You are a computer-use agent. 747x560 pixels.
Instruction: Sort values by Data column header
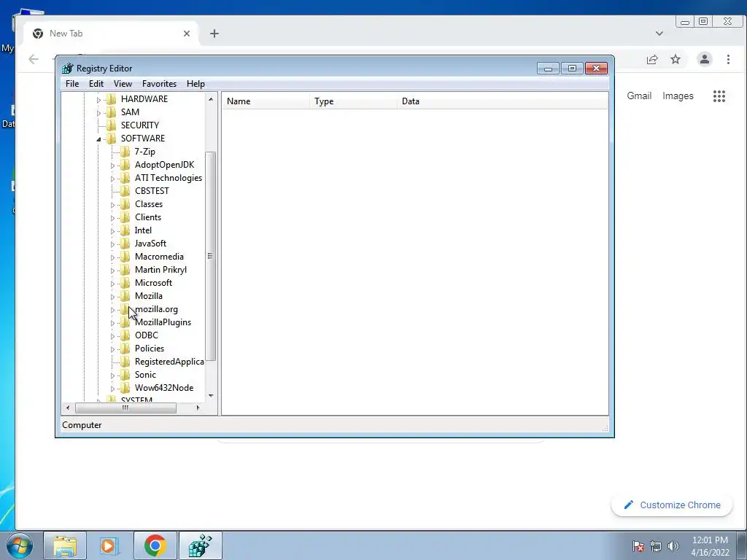503,101
